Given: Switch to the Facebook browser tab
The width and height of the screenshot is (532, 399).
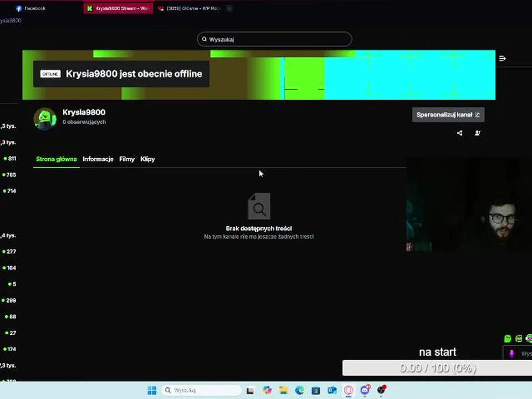Looking at the screenshot, I should coord(30,8).
